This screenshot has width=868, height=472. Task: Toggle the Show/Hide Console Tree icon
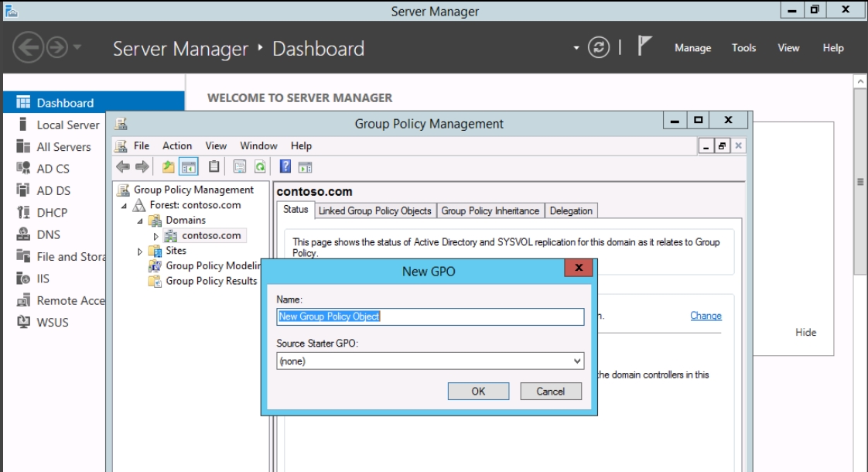pos(187,166)
